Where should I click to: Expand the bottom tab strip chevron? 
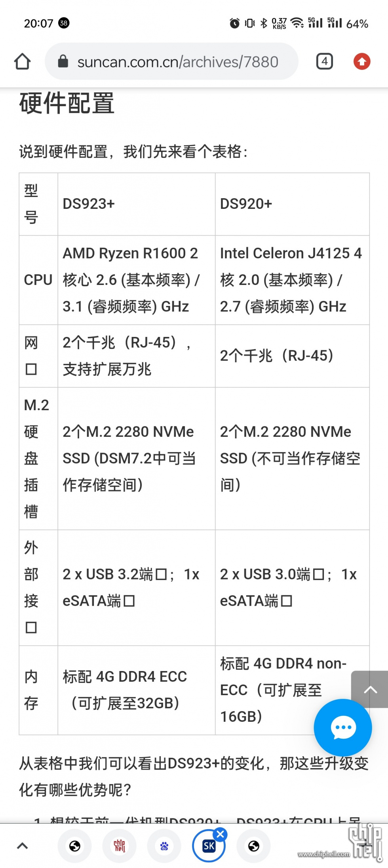23,846
